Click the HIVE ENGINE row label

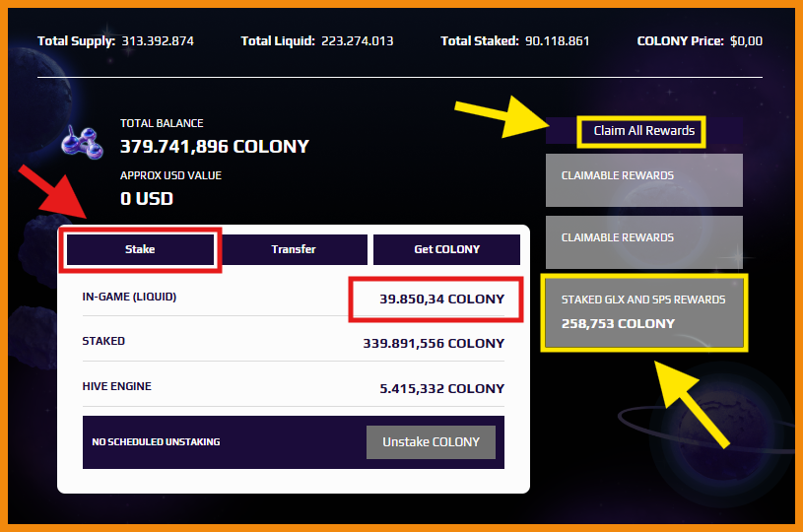tap(117, 386)
